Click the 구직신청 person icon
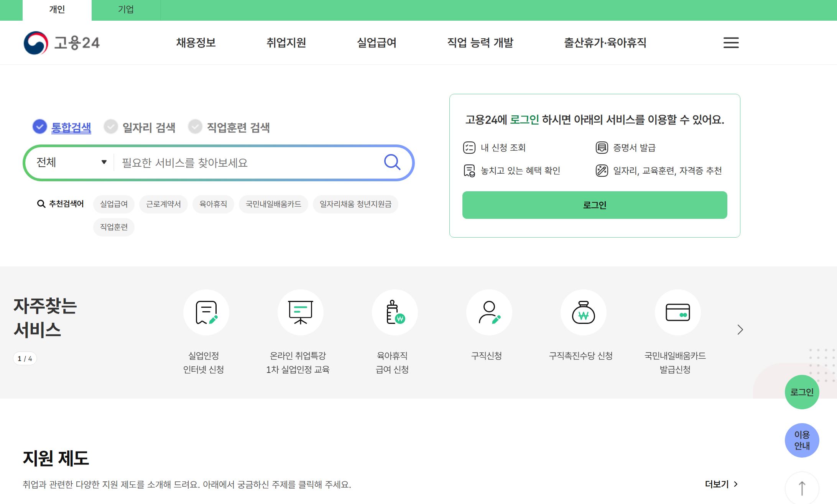 489,312
